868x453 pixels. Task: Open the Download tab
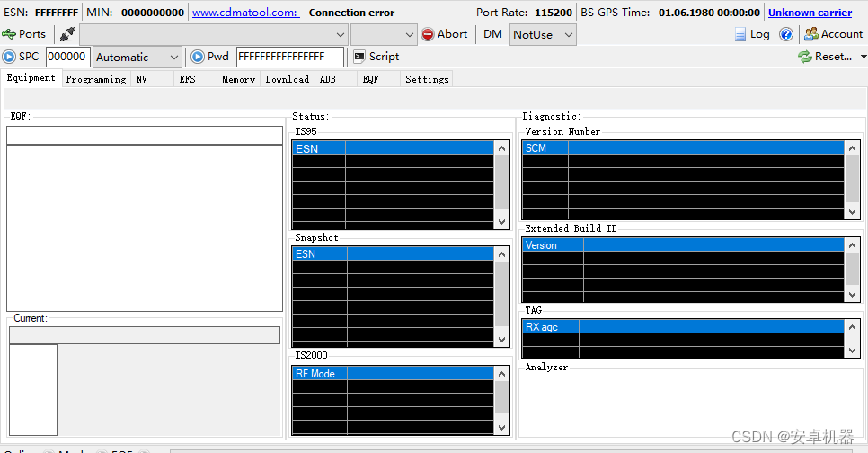click(288, 79)
